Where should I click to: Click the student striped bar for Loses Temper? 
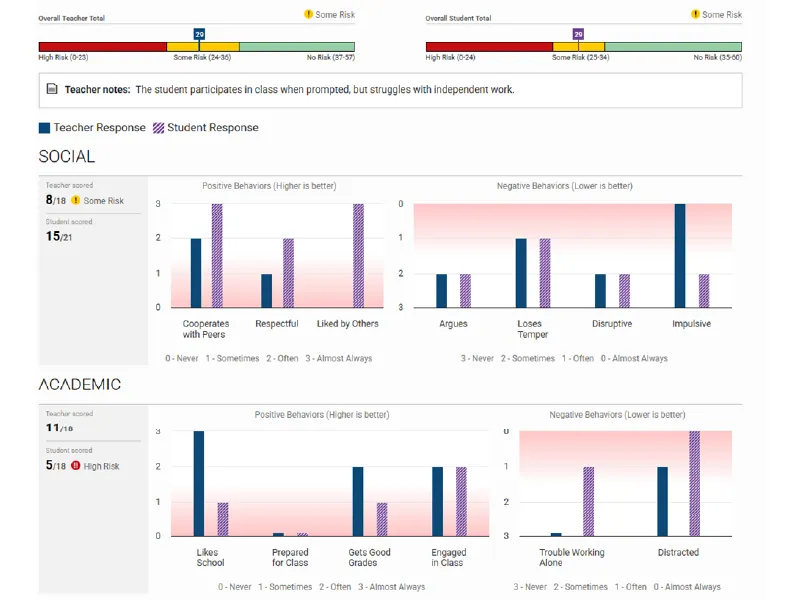(x=545, y=273)
